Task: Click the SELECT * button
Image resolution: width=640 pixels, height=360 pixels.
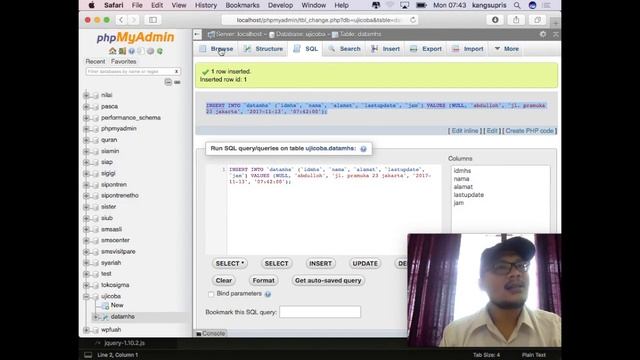Action: point(230,264)
